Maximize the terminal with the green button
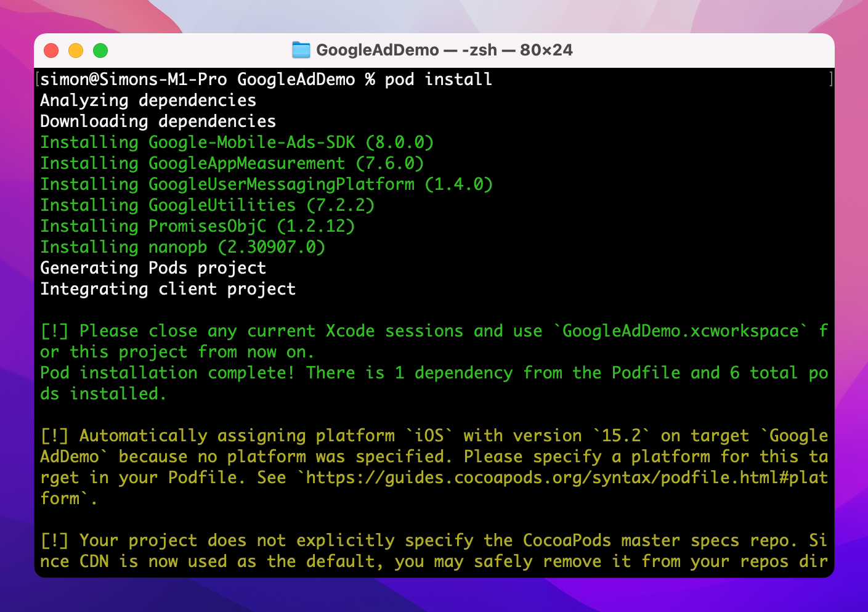Screen dimensions: 868x612 coord(100,51)
